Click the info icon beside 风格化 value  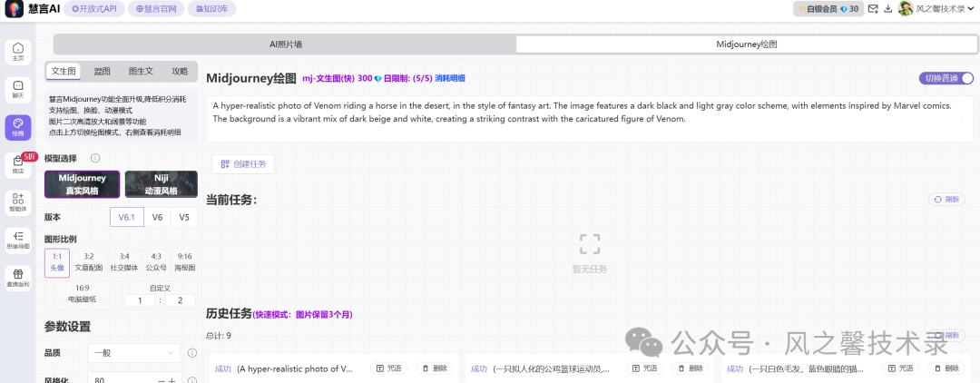click(x=192, y=378)
